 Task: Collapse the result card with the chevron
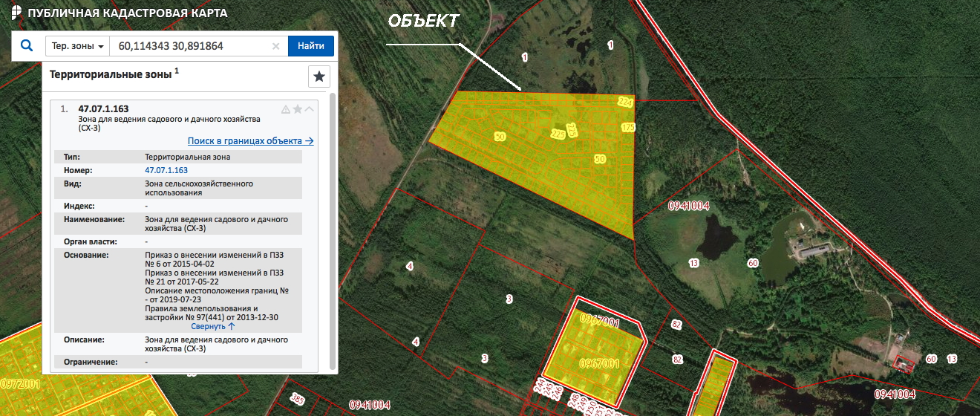pos(310,109)
